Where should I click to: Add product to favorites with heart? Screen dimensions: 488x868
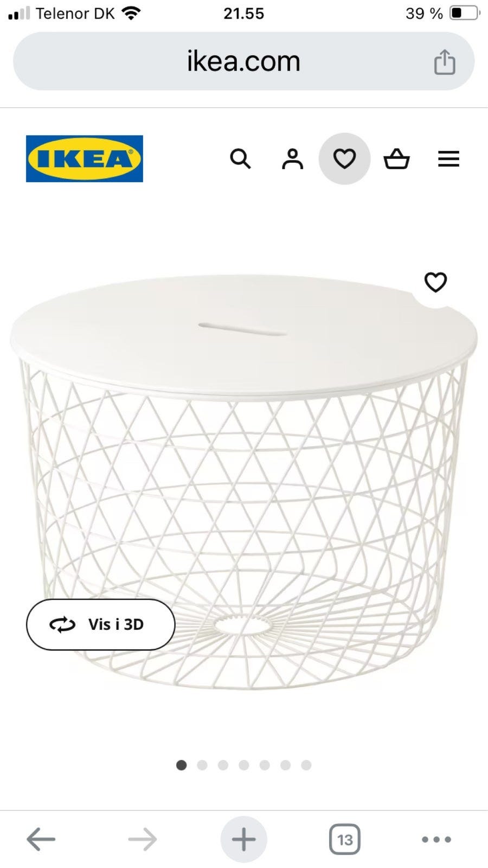click(435, 282)
